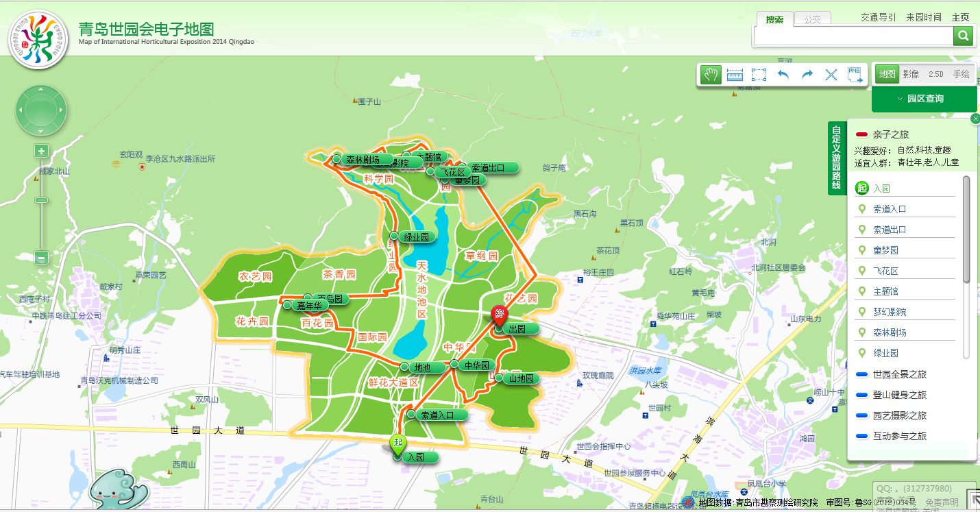Select the dotted rectangle selection tool
This screenshot has width=980, height=512.
click(x=759, y=75)
